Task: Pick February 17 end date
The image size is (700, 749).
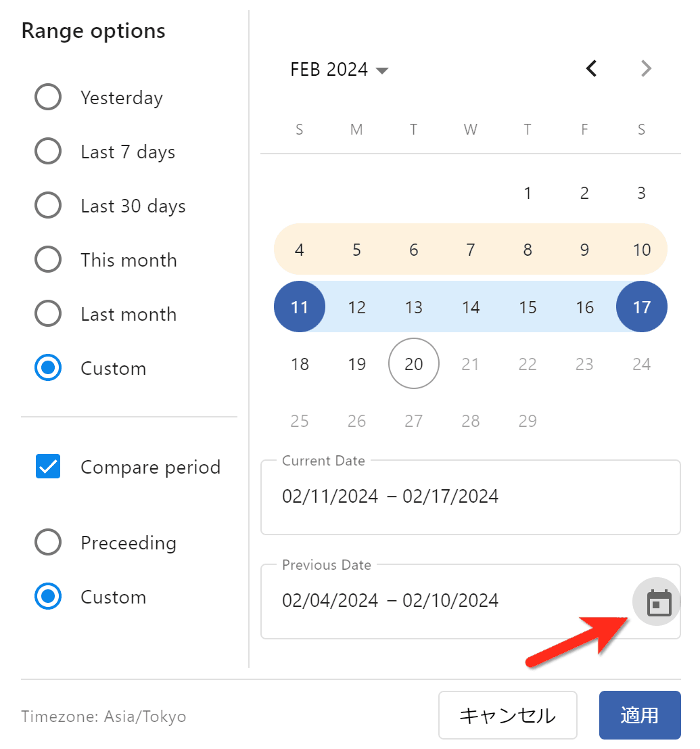Action: 641,307
